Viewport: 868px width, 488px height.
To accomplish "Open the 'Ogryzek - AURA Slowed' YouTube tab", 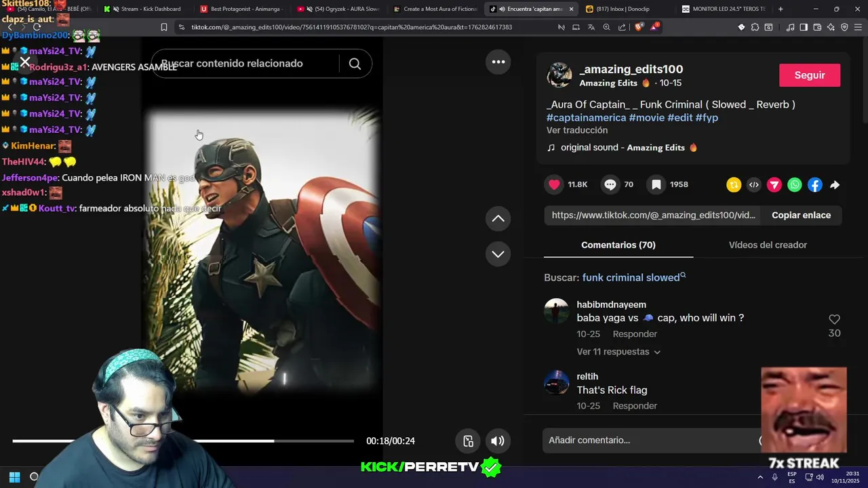I will tap(338, 9).
